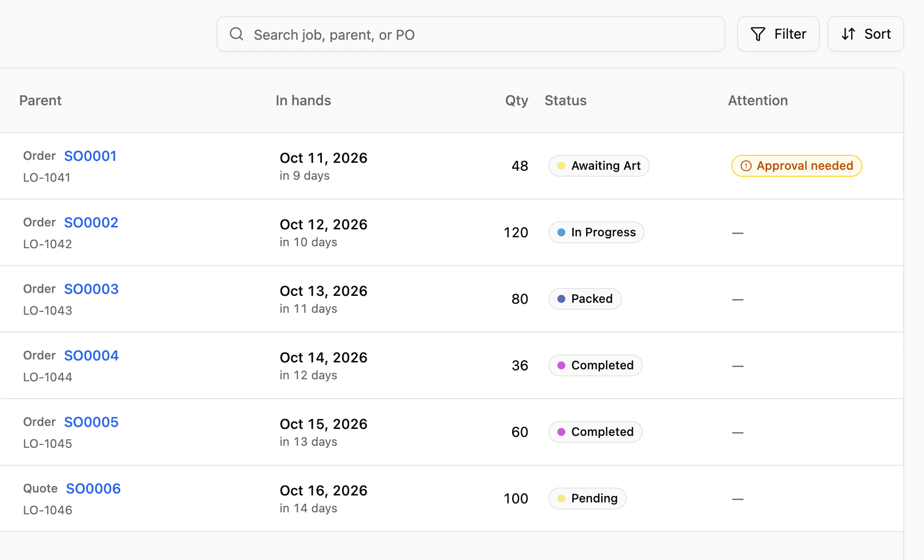Viewport: 924px width, 560px height.
Task: Click the In Progress status pill
Action: (596, 232)
